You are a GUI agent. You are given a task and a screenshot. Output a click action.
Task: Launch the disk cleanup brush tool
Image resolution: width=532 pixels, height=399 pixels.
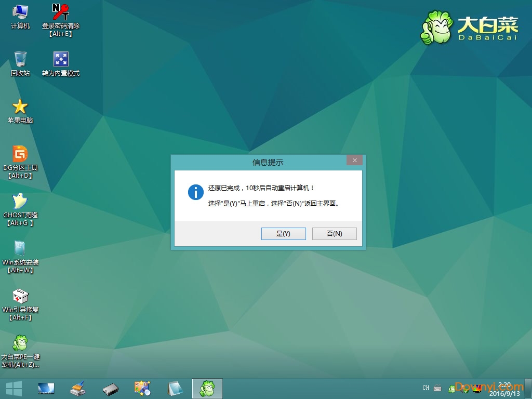point(77,389)
